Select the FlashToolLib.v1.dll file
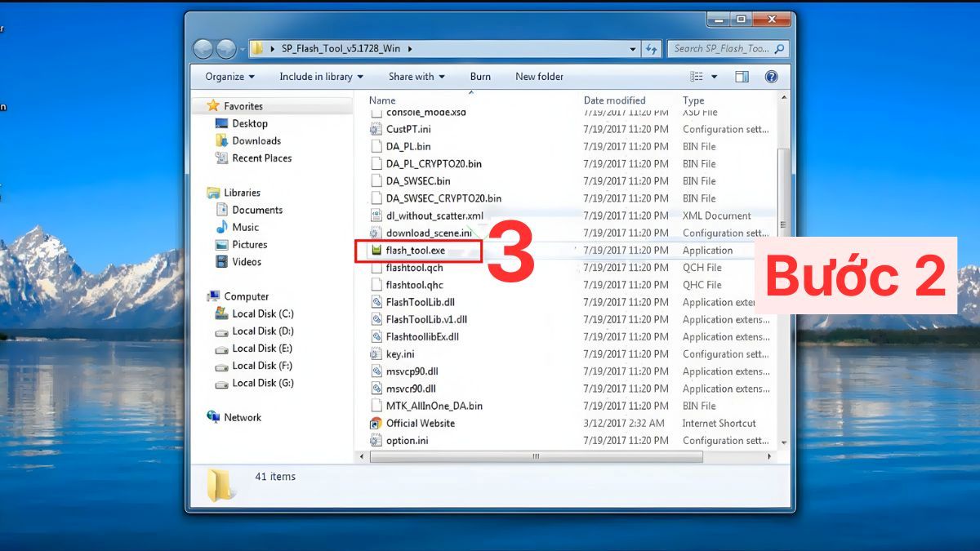 426,319
